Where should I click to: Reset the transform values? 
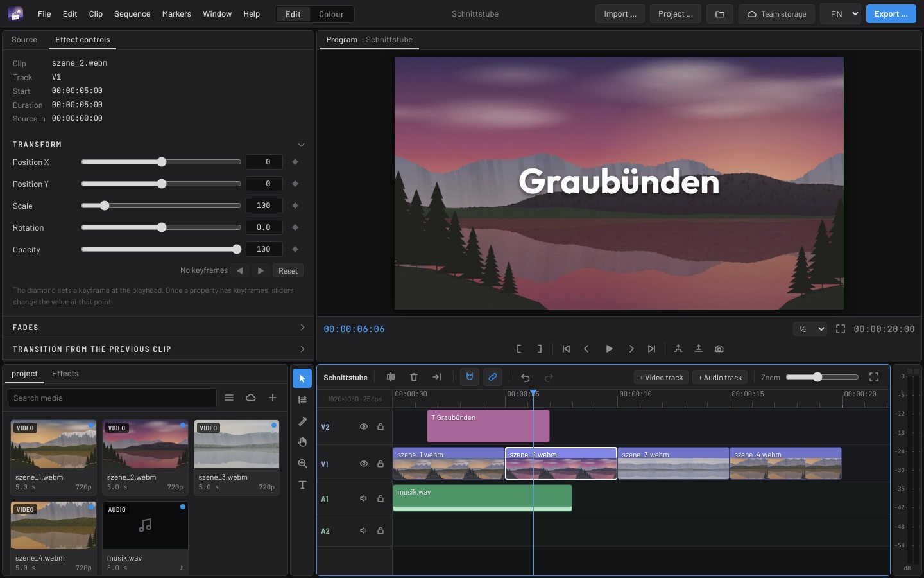pos(288,271)
